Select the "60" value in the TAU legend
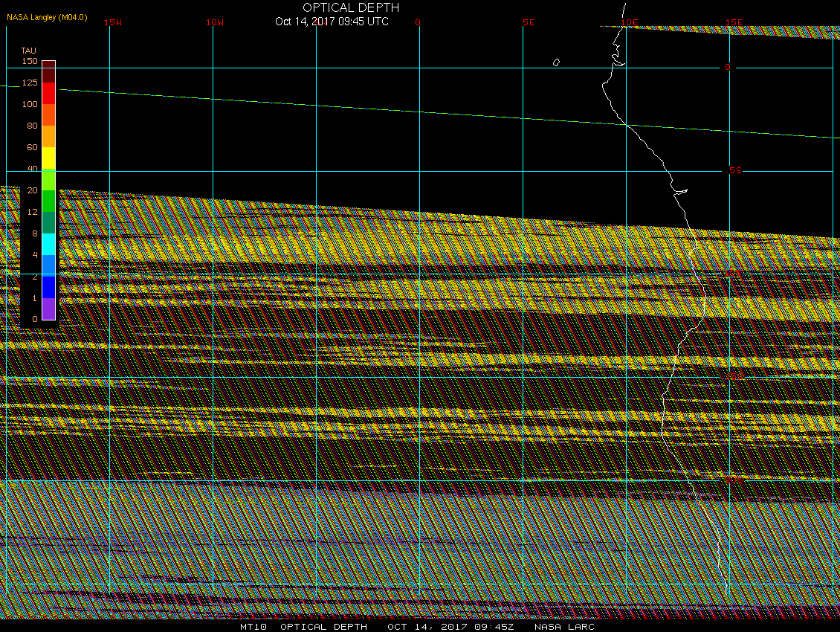Screen dimensions: 840x632 [32, 147]
